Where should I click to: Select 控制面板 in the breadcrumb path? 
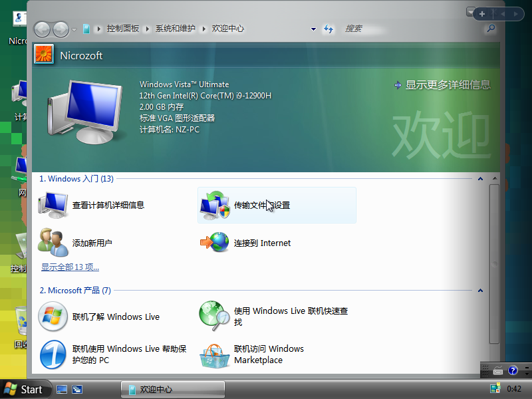[x=123, y=29]
